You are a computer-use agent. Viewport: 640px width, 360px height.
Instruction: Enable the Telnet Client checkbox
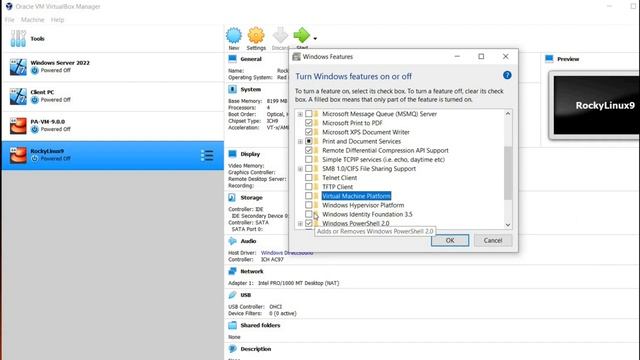pyautogui.click(x=309, y=178)
